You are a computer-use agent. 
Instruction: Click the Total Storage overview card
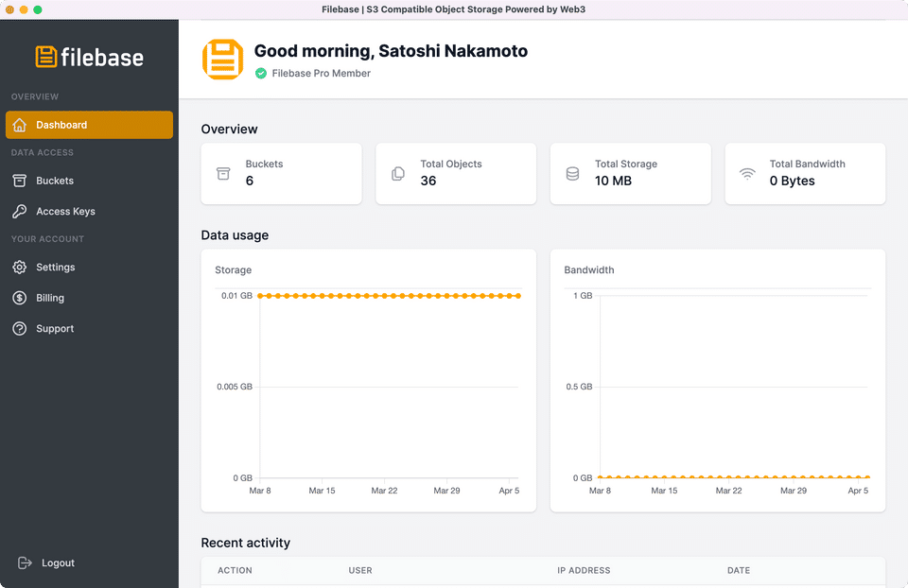point(630,173)
